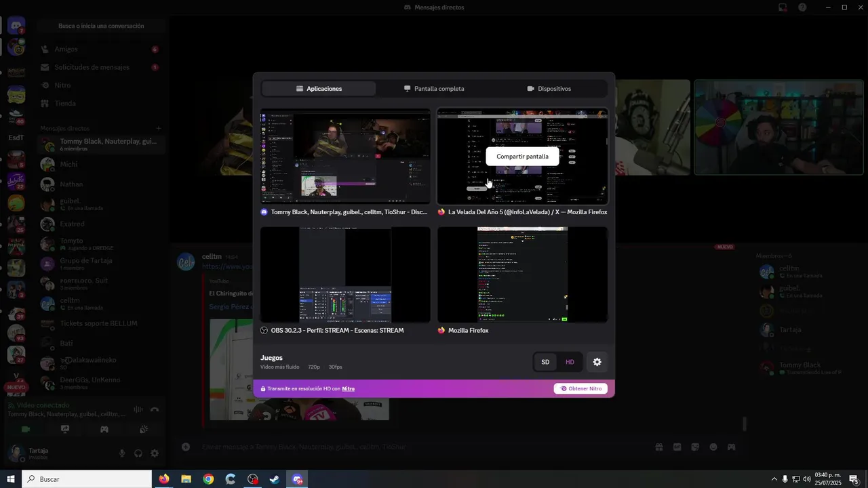Open the Tommy Black, Nauterplay group chat
Screen dimensions: 868x488
pyautogui.click(x=100, y=144)
